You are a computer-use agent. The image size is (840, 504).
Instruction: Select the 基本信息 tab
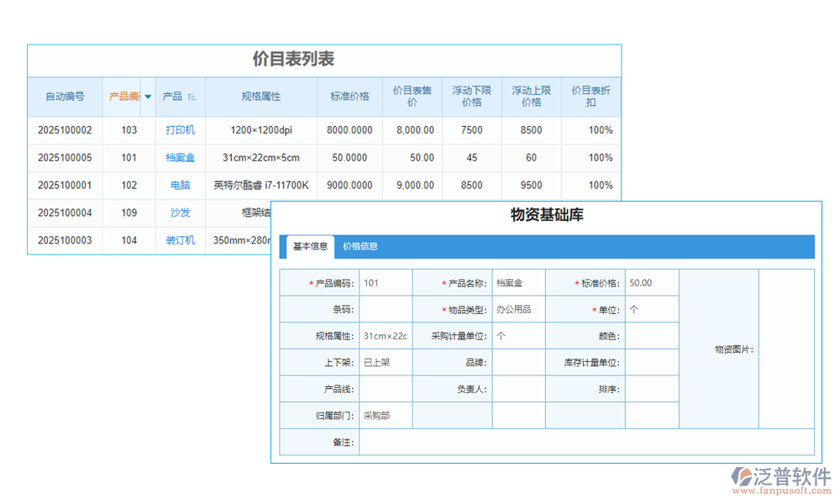(x=310, y=246)
